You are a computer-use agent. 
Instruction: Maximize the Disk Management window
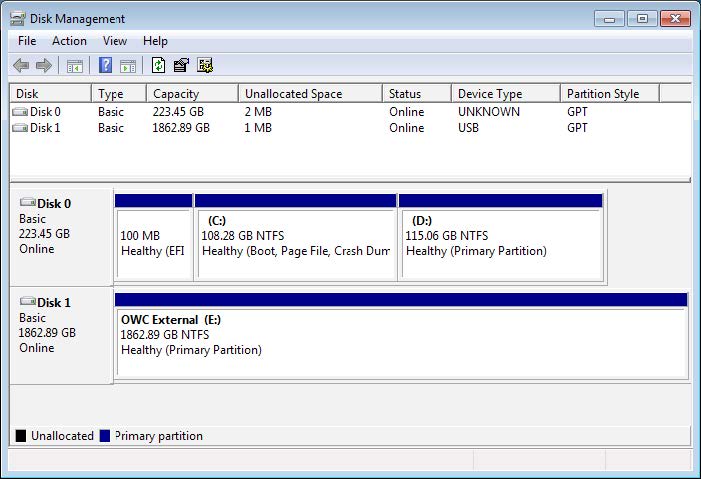[x=642, y=19]
